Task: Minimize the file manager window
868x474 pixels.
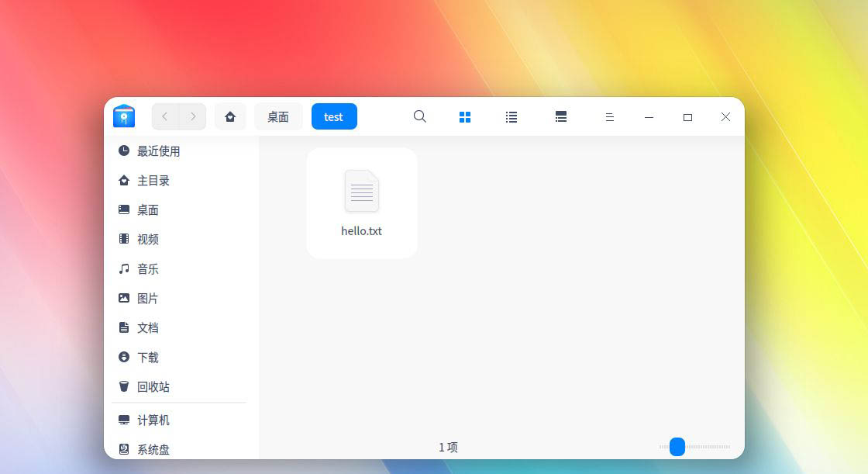Action: 649,117
